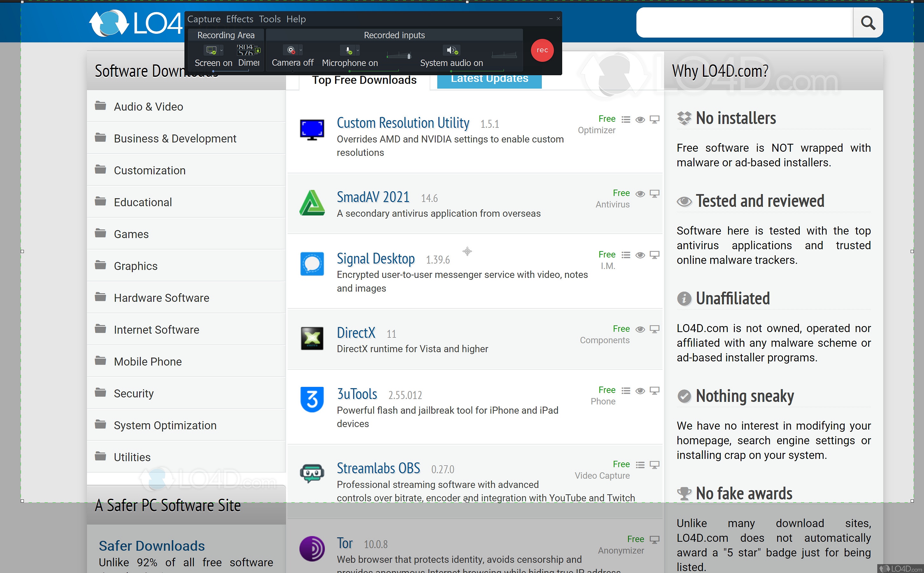The height and width of the screenshot is (573, 924).
Task: Open the camera source dropdown arrow
Action: coord(301,50)
